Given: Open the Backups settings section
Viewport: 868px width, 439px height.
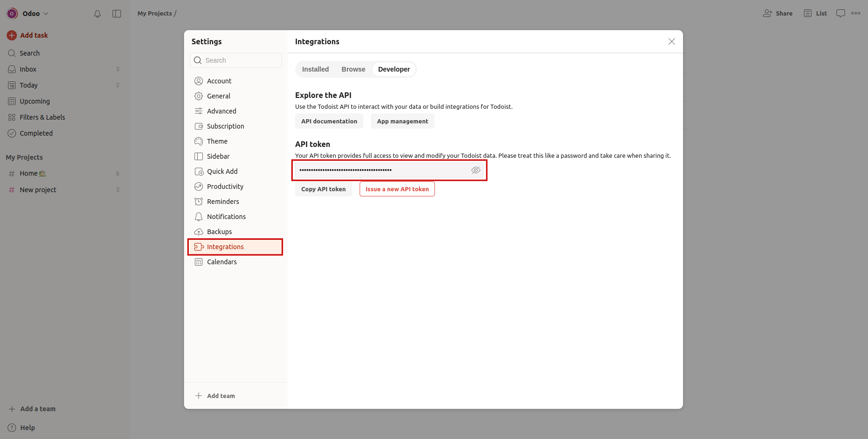Looking at the screenshot, I should [x=236, y=232].
